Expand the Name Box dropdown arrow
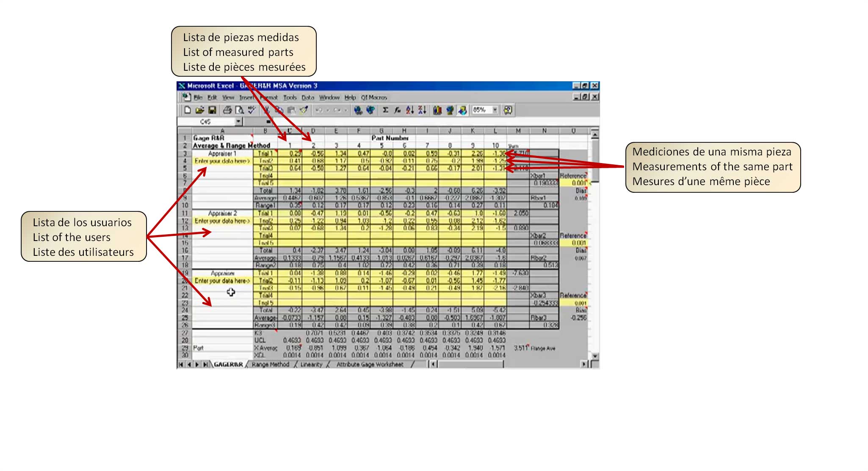The height and width of the screenshot is (471, 868). click(238, 122)
